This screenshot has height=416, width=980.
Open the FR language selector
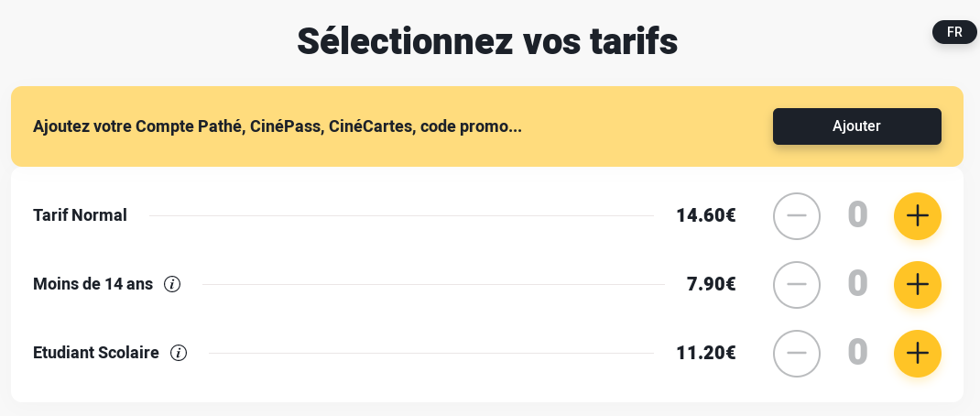pyautogui.click(x=954, y=32)
